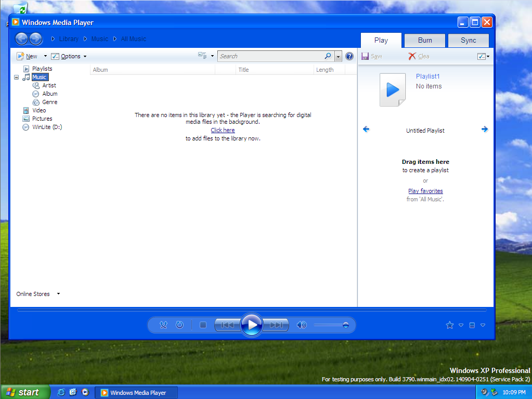The image size is (532, 399).
Task: Go to previous playlist with left arrow
Action: pos(366,129)
